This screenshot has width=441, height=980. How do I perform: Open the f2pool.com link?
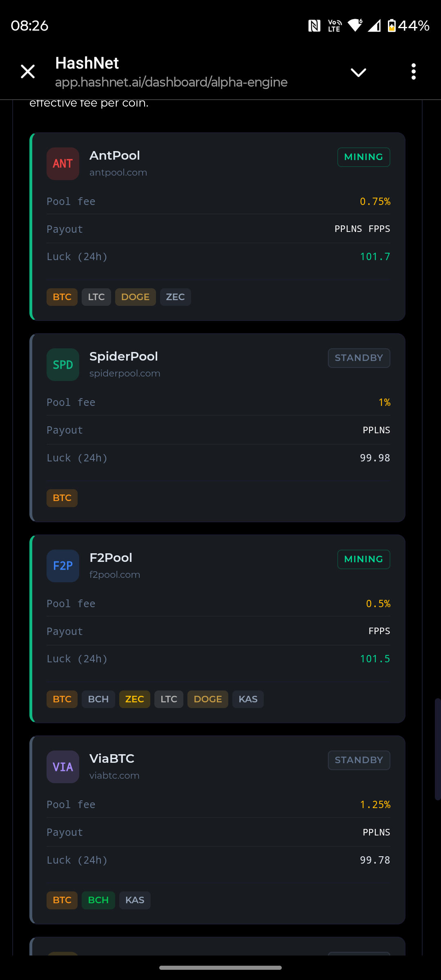click(x=115, y=575)
